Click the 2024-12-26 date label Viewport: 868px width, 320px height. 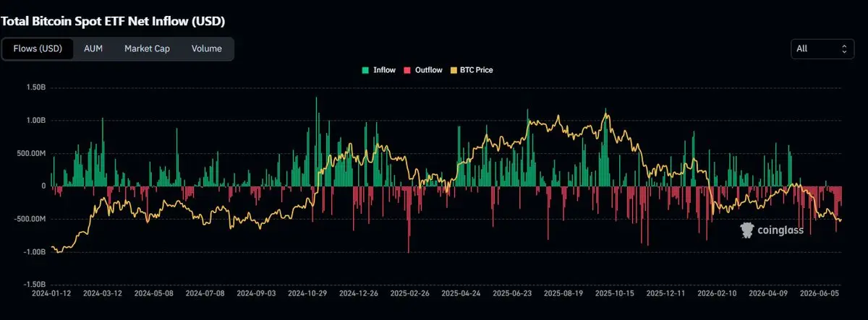[x=359, y=295]
